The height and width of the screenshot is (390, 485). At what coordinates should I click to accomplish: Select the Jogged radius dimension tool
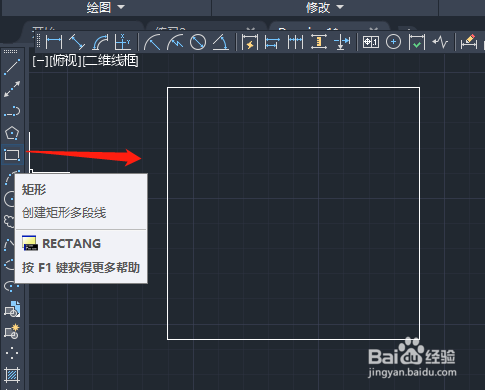[175, 42]
